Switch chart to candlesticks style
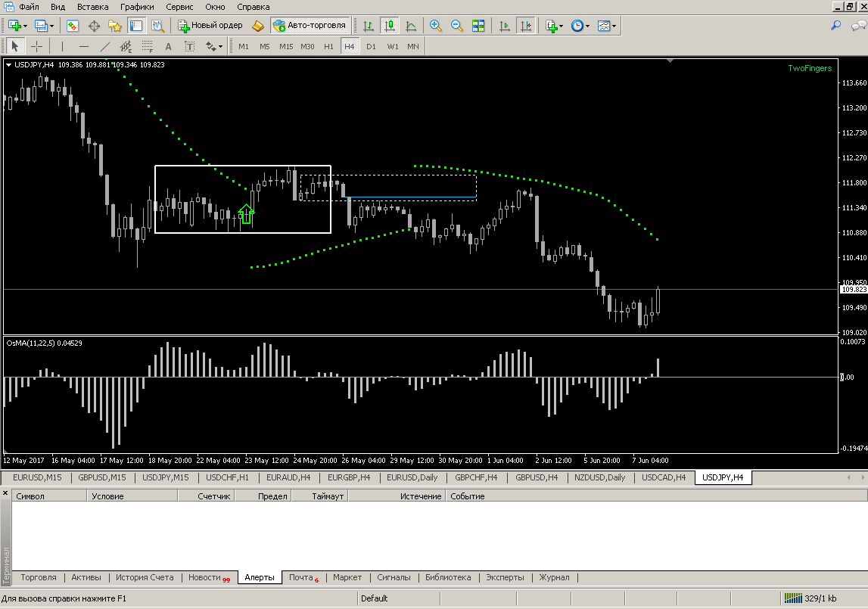Viewport: 868px width, 609px height. [x=390, y=26]
